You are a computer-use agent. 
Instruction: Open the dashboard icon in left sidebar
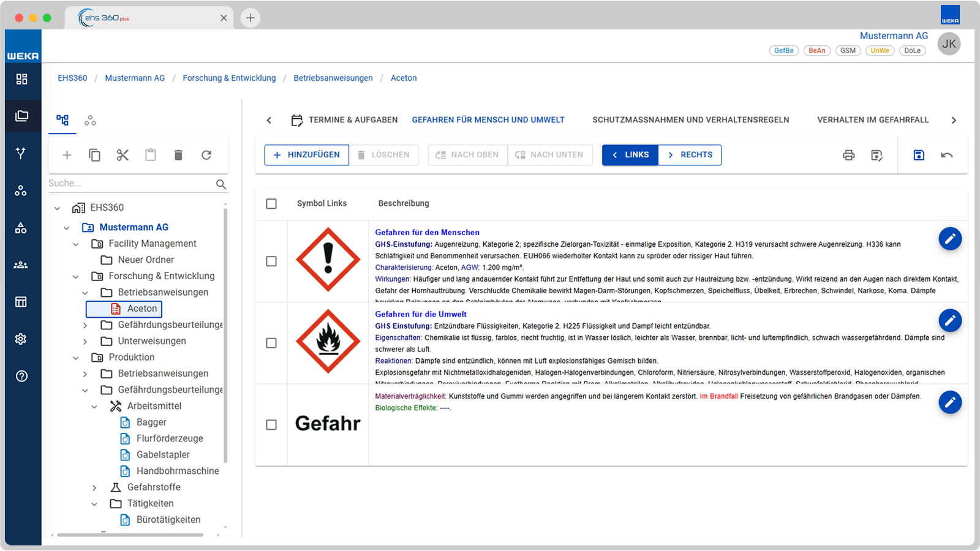click(x=21, y=79)
